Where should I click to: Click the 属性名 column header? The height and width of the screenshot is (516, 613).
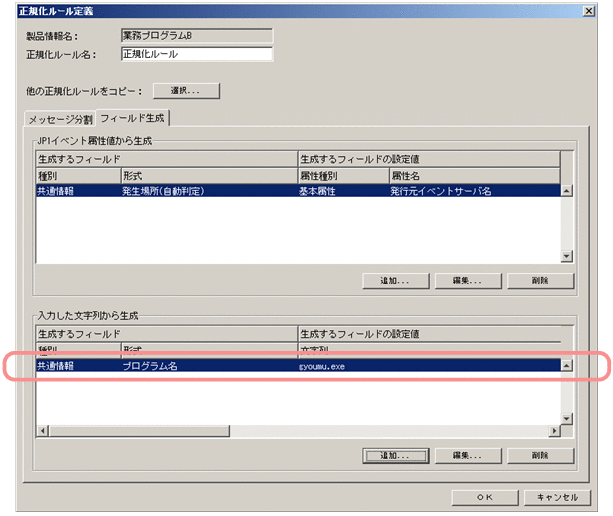(x=475, y=176)
